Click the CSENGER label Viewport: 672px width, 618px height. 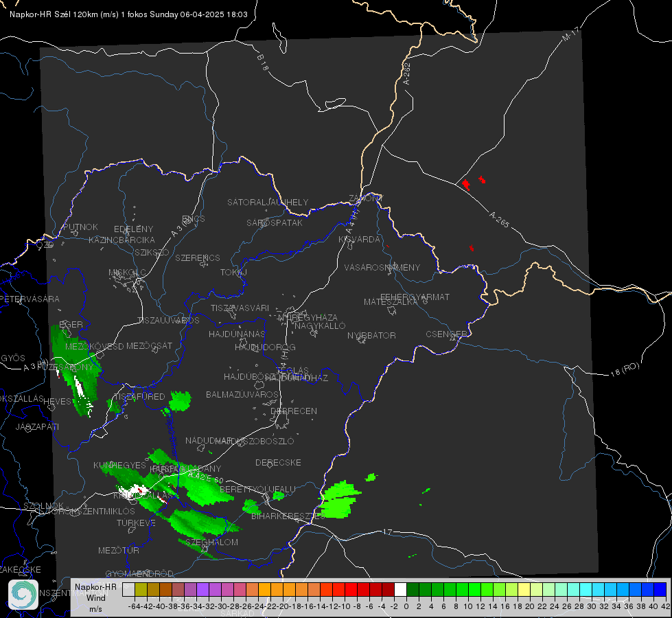[x=447, y=334]
